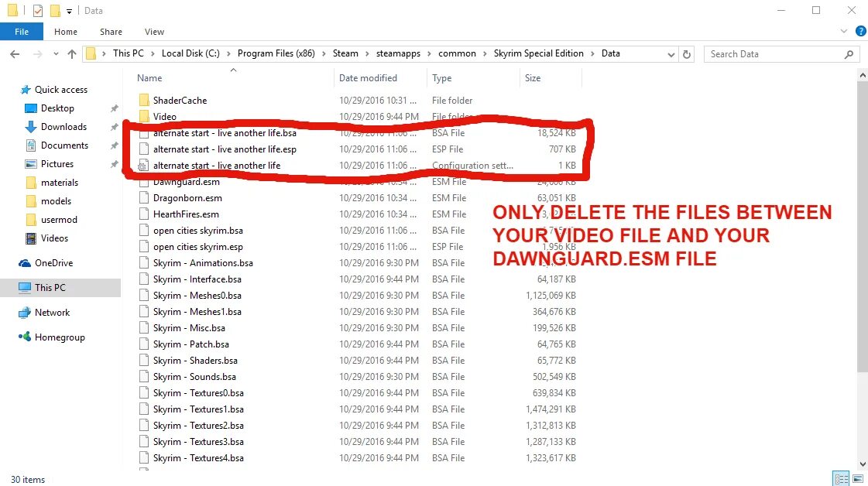The image size is (868, 486).
Task: Open Pictures in navigation pane
Action: [x=57, y=164]
